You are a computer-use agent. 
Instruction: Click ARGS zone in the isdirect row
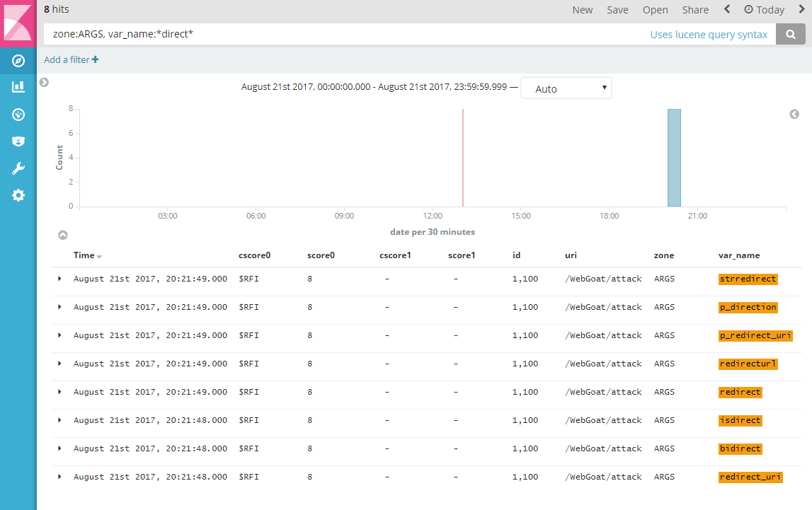coord(664,420)
